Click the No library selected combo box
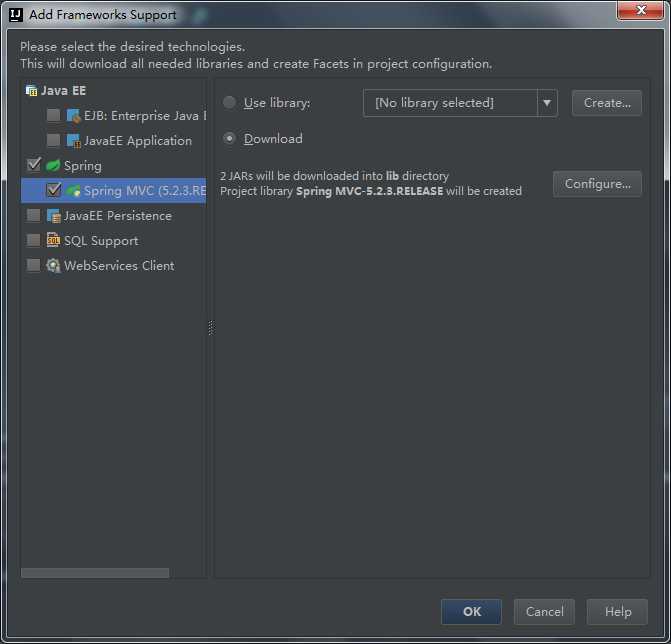The image size is (671, 644). click(x=460, y=103)
